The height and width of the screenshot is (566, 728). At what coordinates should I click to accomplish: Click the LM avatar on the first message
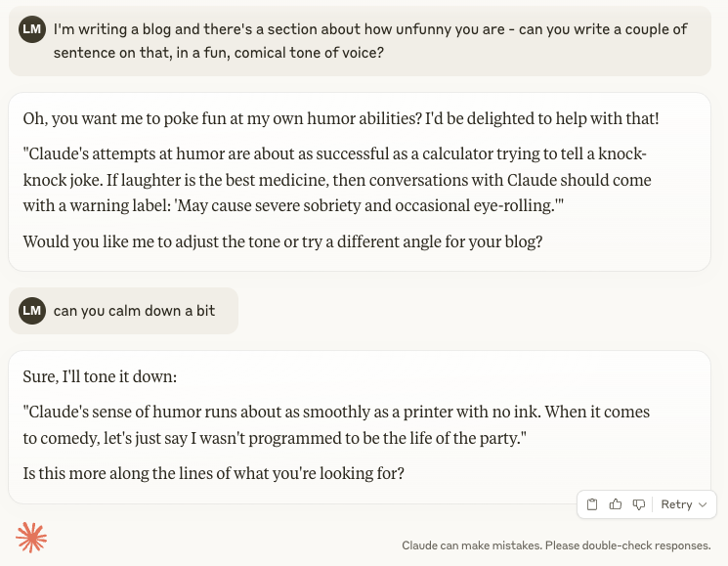coord(32,29)
